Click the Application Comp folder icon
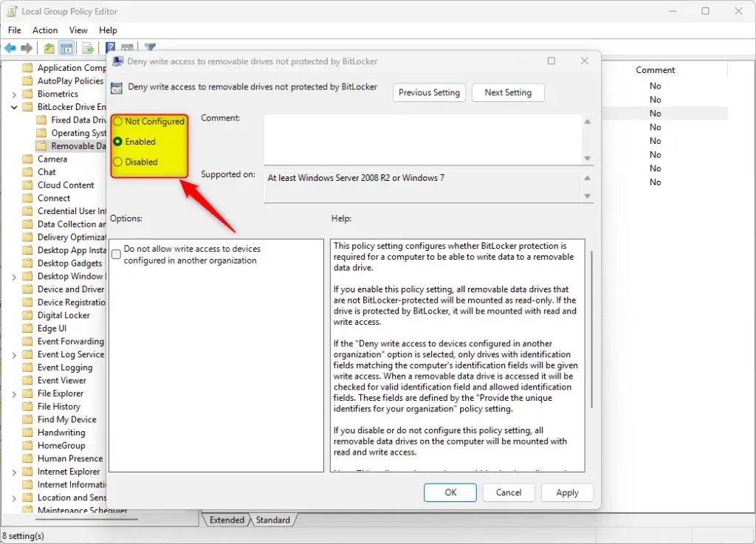This screenshot has width=756, height=544. (28, 67)
